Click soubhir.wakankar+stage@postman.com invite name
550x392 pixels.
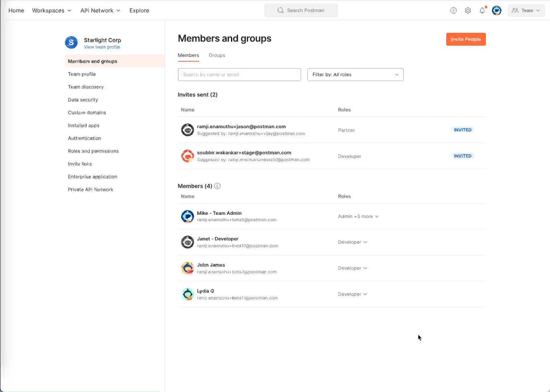tap(244, 153)
